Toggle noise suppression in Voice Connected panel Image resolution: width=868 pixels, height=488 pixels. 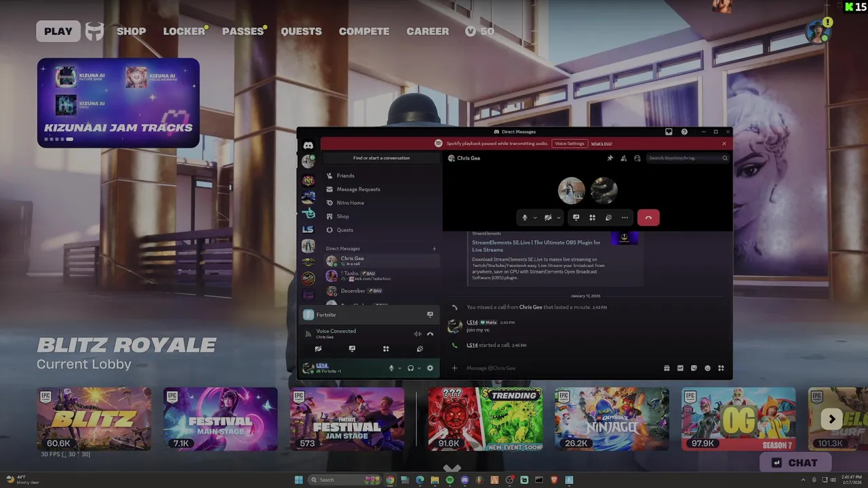(418, 333)
